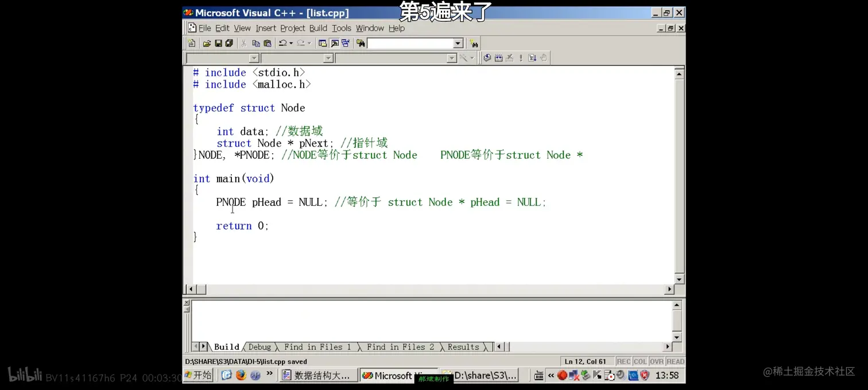Viewport: 868px width, 390px height.
Task: Open the Help menu
Action: tap(397, 28)
